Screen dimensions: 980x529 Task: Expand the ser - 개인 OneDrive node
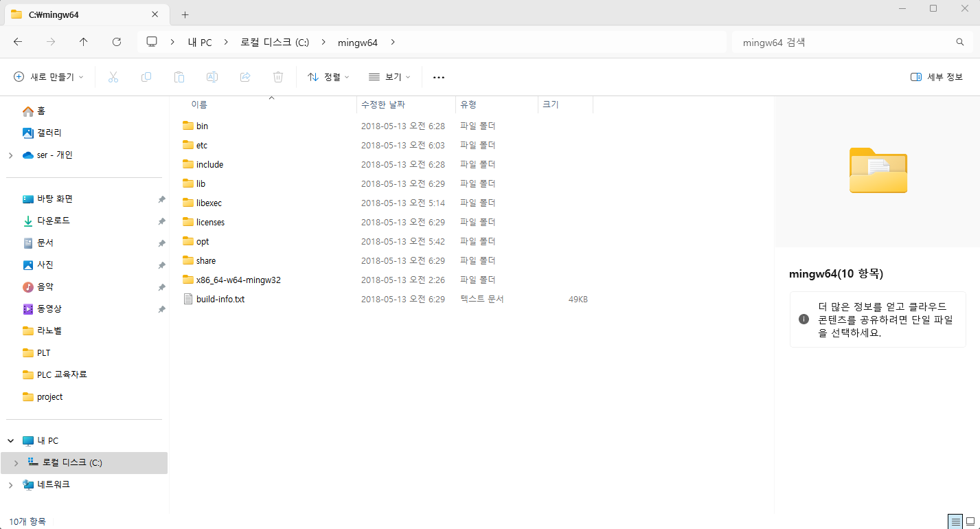10,155
